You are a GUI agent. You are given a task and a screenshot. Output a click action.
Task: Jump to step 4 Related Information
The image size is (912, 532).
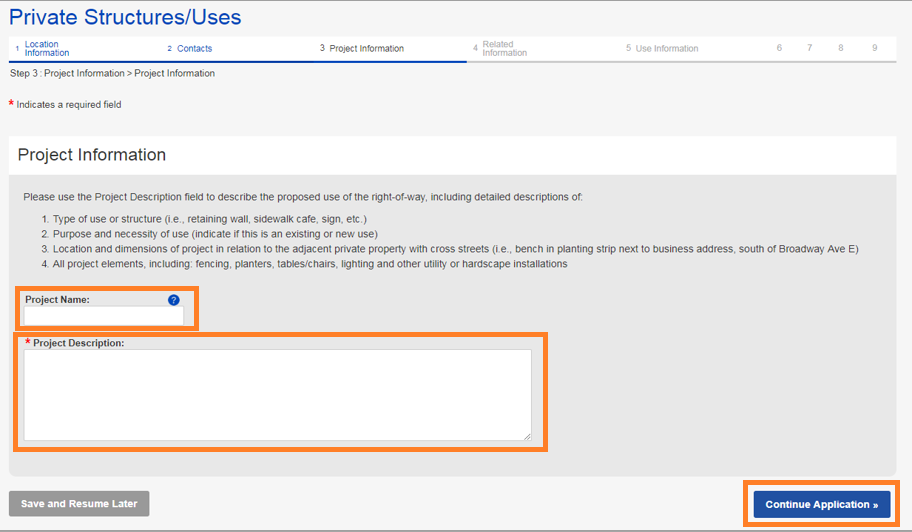(x=504, y=49)
